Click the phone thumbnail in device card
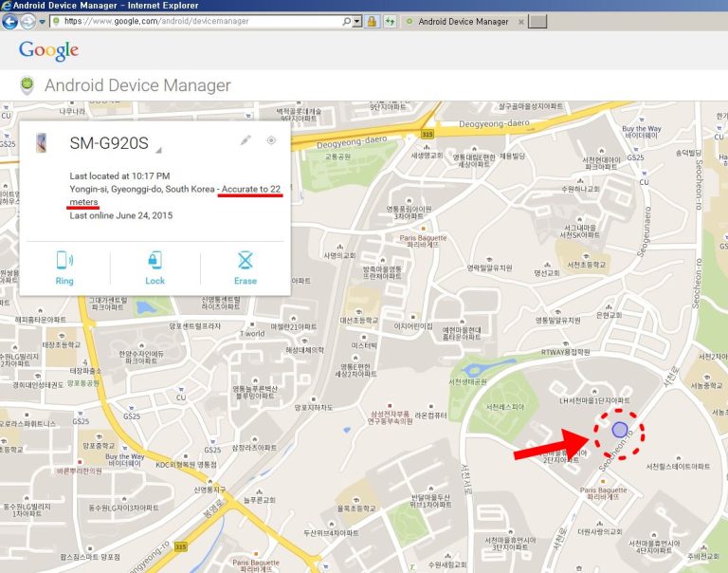Screen dimensions: 728x573 pos(42,144)
